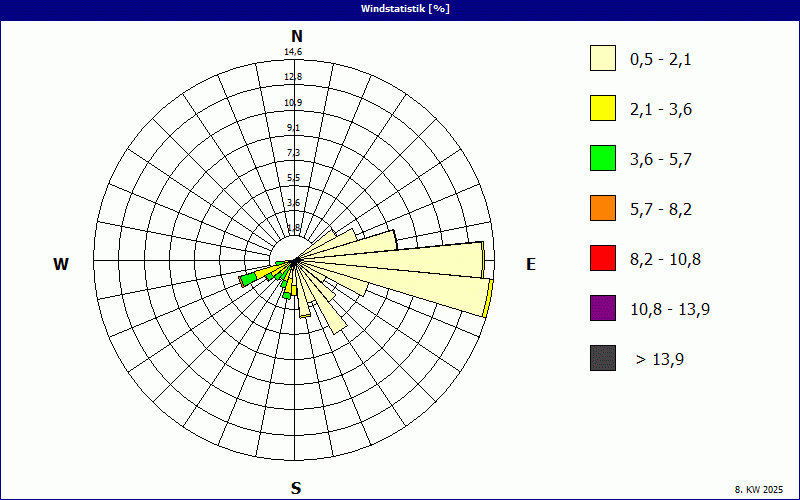Viewport: 800px width, 500px height.
Task: Click the green segment of the west-southwest bar
Action: [x=248, y=279]
